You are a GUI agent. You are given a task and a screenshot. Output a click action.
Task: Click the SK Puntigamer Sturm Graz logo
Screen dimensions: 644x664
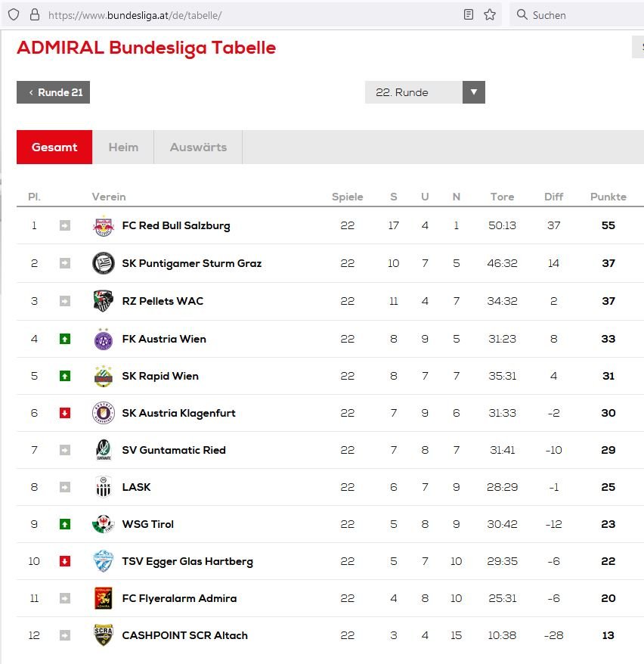[104, 263]
